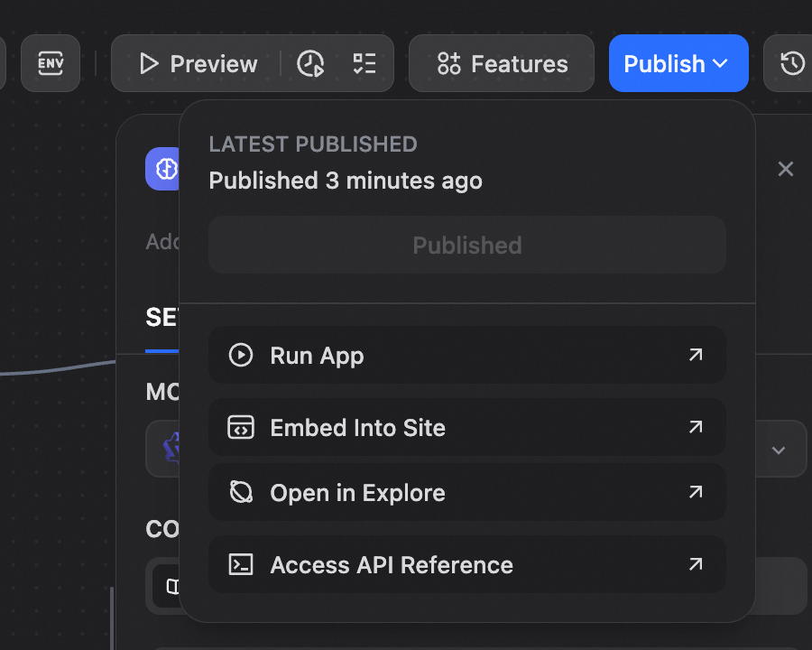Open the run history clock icon
Image resolution: width=812 pixels, height=650 pixels.
tap(310, 63)
